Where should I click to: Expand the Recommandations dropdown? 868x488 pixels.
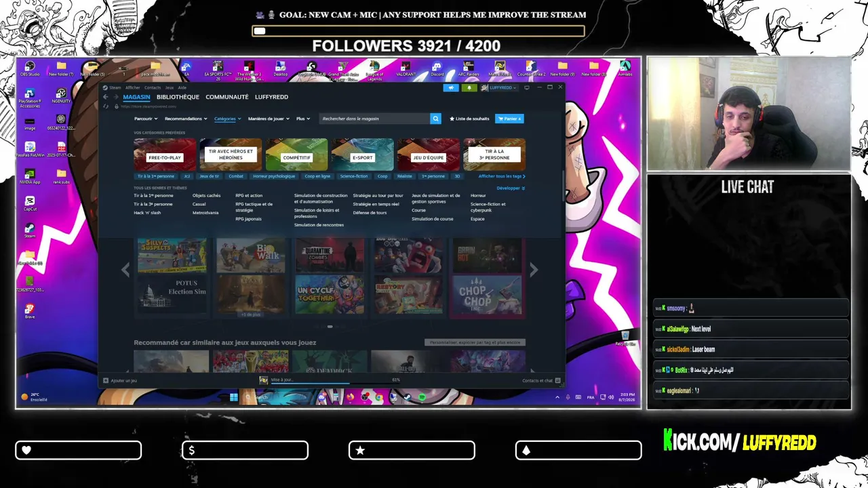[186, 119]
